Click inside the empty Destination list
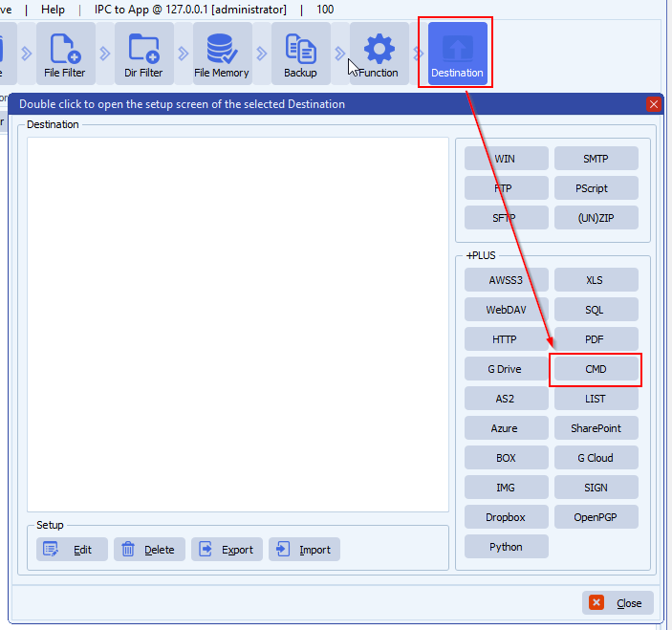 point(237,323)
